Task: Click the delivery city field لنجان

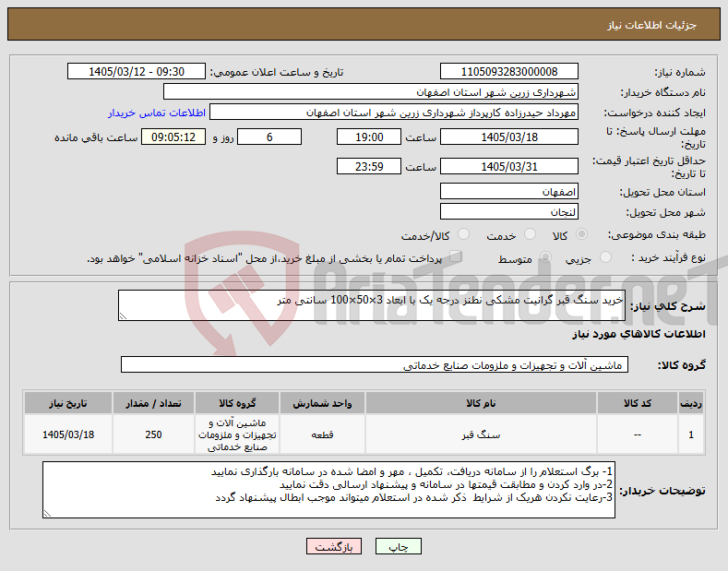Action: click(508, 211)
